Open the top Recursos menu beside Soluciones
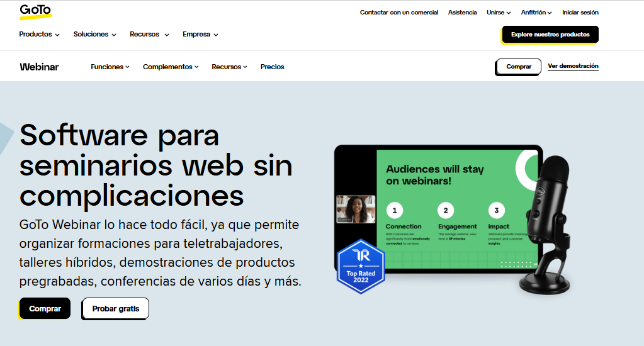Viewport: 644px width, 346px height. 149,35
